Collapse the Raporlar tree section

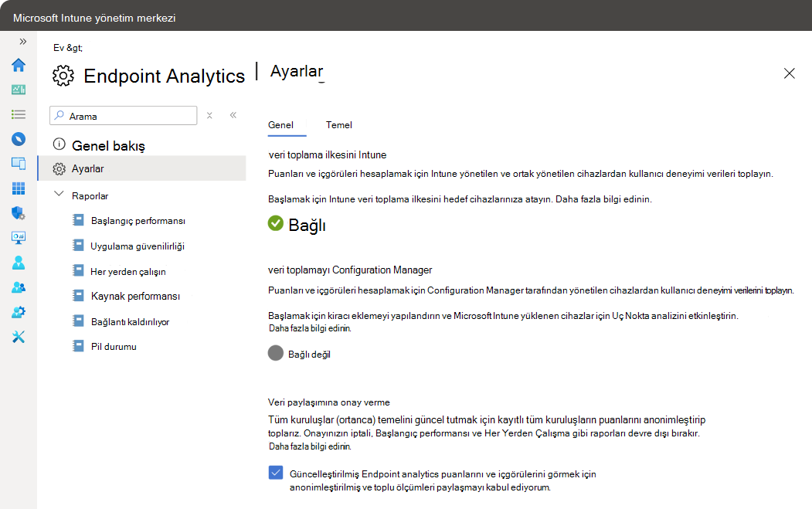(59, 195)
